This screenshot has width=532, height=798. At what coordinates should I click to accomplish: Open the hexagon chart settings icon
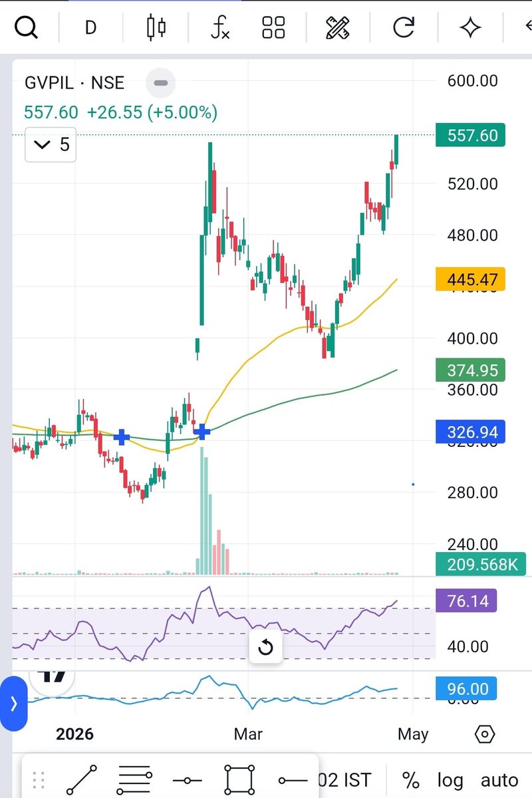pyautogui.click(x=485, y=734)
